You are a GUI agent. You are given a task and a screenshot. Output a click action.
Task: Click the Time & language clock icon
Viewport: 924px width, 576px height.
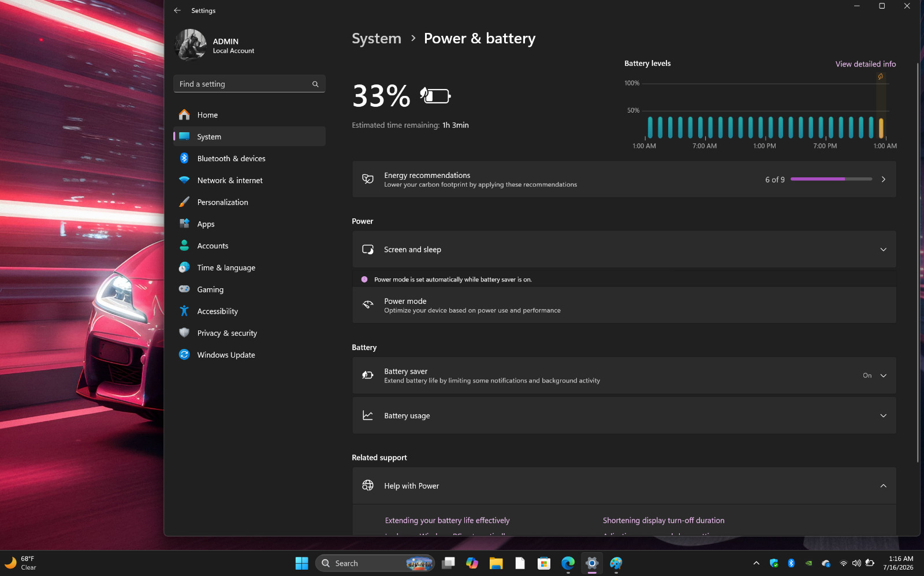tap(184, 267)
